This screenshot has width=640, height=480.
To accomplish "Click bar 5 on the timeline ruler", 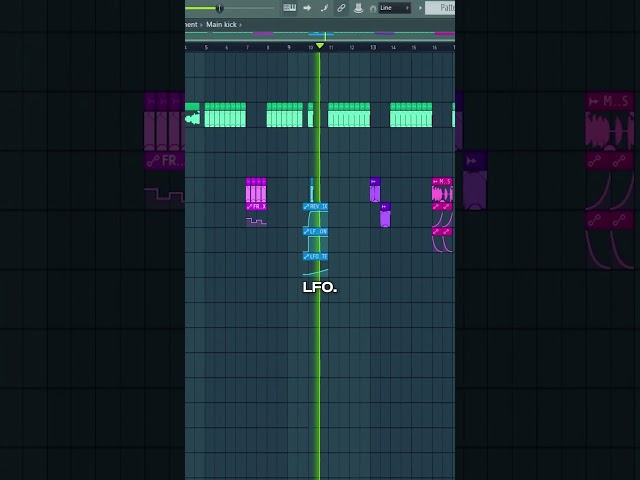I will [206, 47].
